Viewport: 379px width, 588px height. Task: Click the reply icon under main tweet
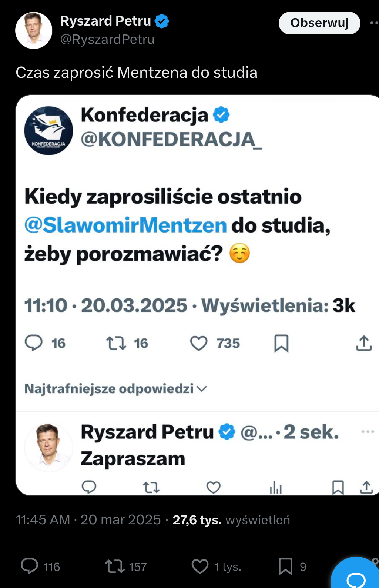30,566
